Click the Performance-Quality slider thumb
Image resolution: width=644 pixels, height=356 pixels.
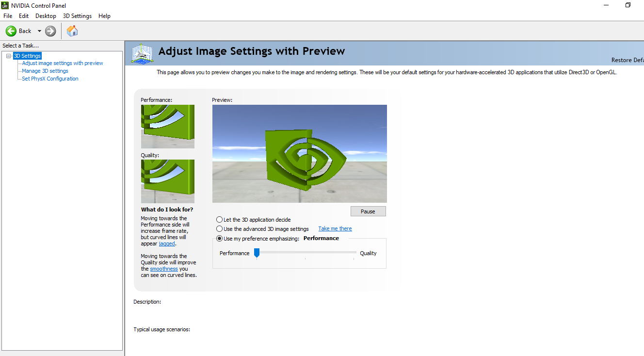(x=257, y=253)
